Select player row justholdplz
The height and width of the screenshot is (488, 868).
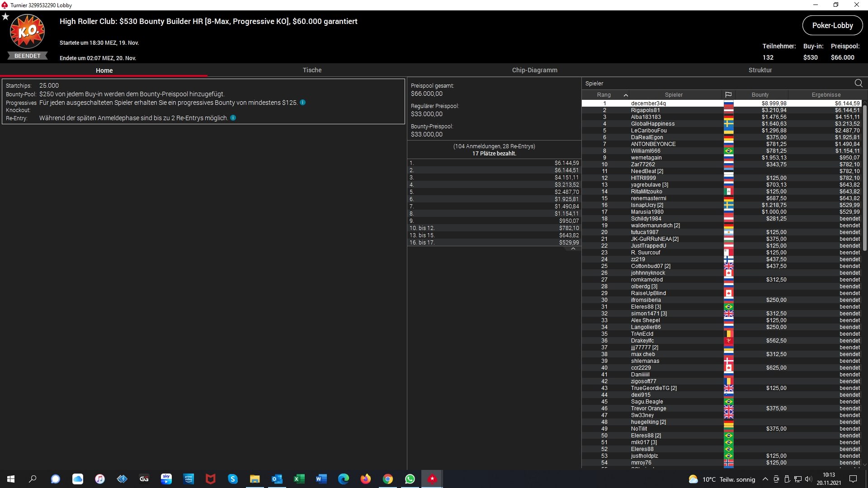pos(722,456)
